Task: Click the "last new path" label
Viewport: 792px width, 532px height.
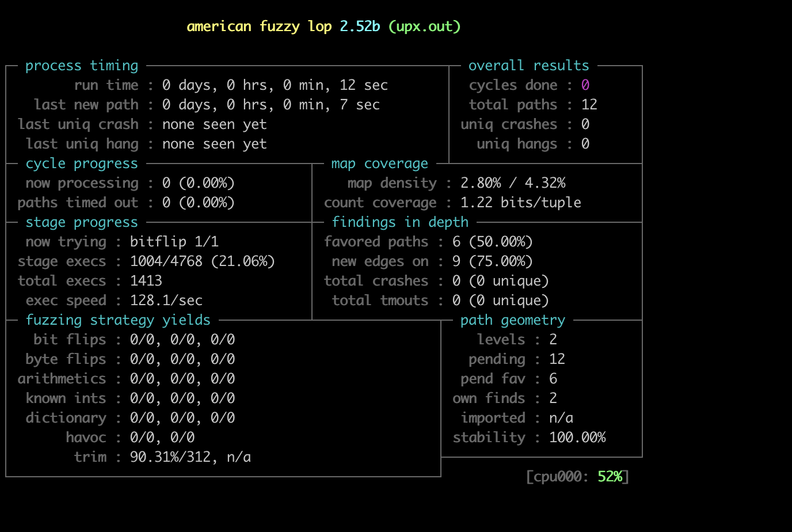Action: coord(86,105)
